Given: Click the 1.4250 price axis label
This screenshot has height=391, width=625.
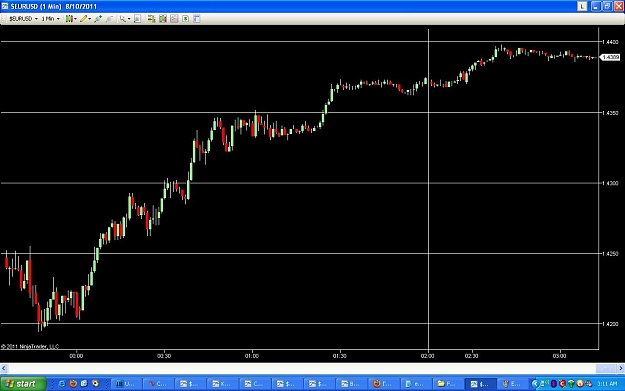Looking at the screenshot, I should point(610,253).
